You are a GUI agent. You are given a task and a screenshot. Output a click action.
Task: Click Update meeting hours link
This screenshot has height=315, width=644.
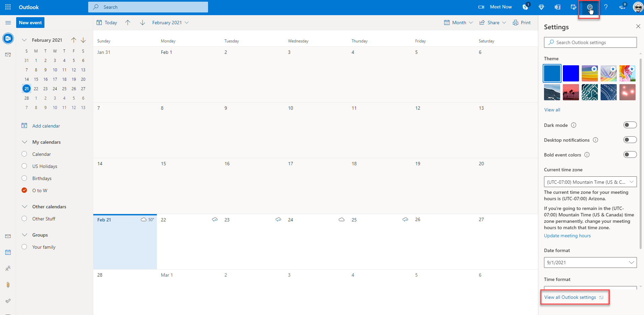click(567, 236)
